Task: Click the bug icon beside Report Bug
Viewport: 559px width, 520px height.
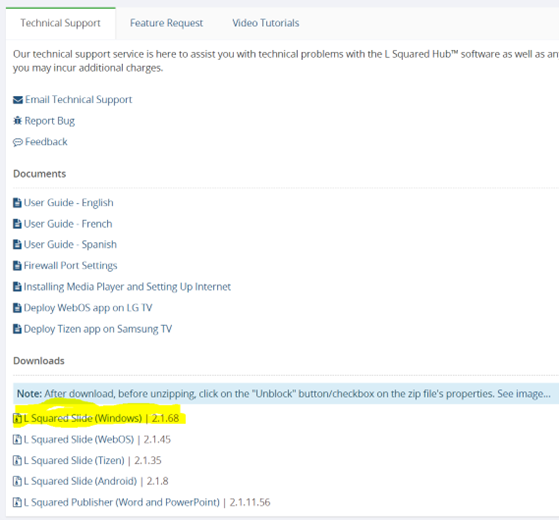Action: [17, 121]
